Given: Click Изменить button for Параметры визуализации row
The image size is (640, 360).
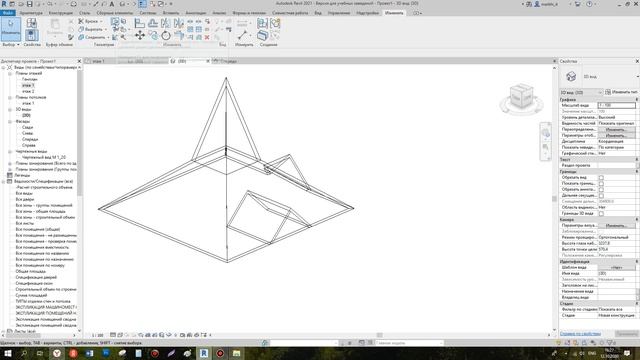Looking at the screenshot, I should coord(616,226).
